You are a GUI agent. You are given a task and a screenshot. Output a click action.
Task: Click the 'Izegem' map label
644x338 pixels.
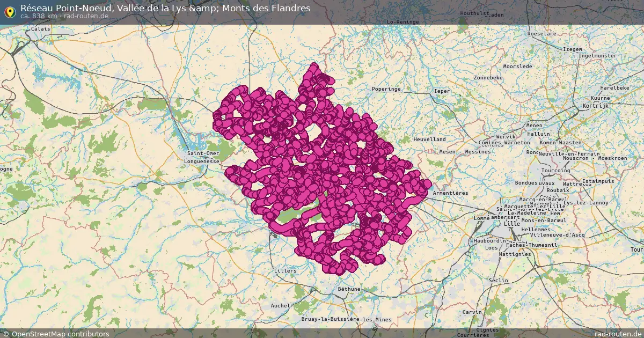coord(572,49)
